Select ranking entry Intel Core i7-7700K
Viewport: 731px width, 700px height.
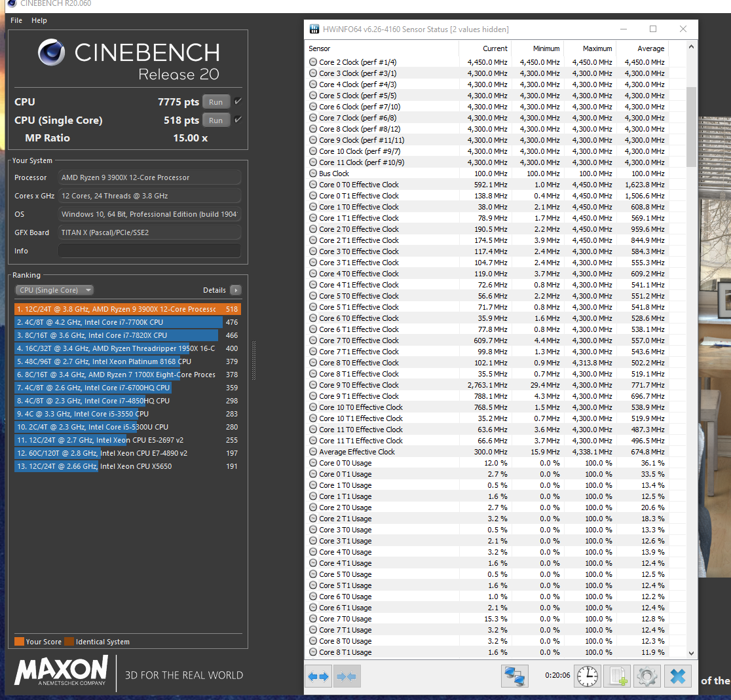pos(127,322)
